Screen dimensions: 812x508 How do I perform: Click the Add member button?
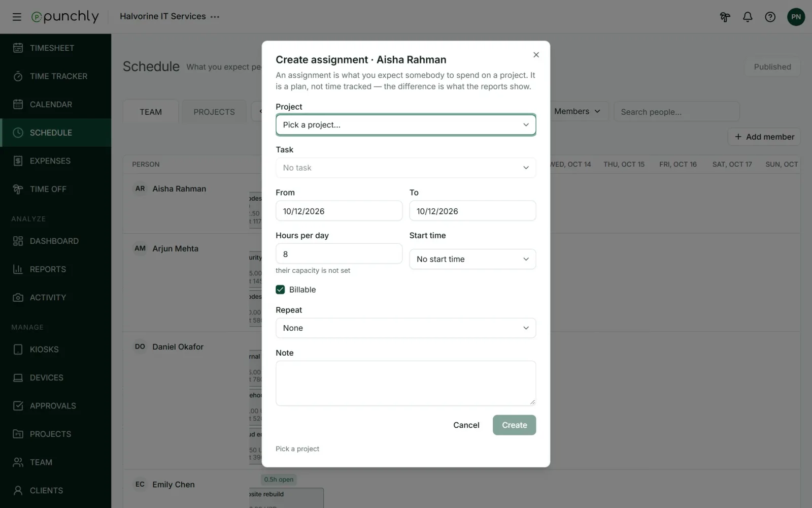764,137
